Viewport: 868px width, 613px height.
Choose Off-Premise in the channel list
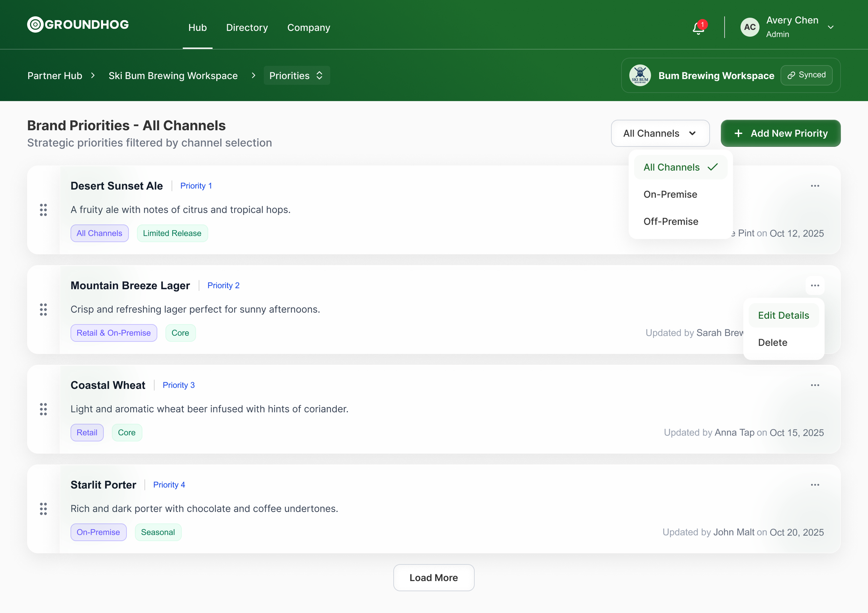click(671, 221)
